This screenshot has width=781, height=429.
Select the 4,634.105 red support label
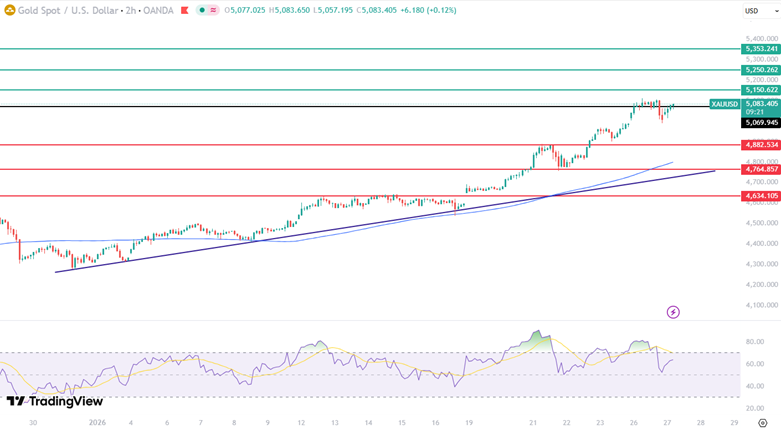760,196
